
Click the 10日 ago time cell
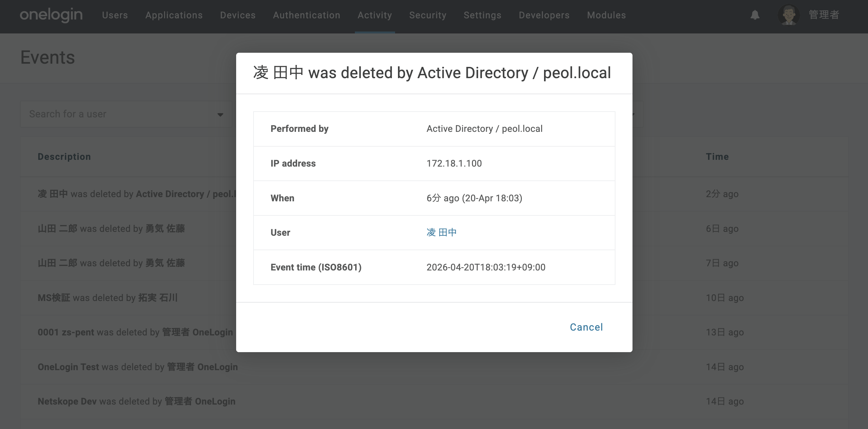725,298
